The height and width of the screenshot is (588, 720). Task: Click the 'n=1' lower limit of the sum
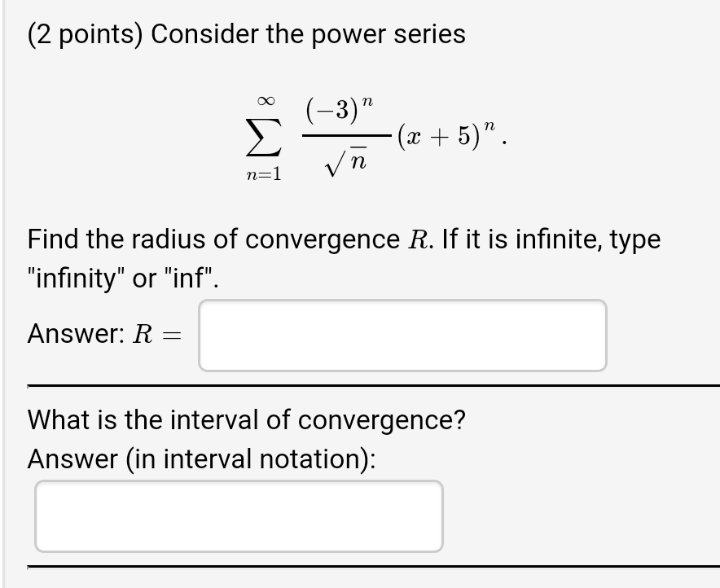(x=262, y=173)
